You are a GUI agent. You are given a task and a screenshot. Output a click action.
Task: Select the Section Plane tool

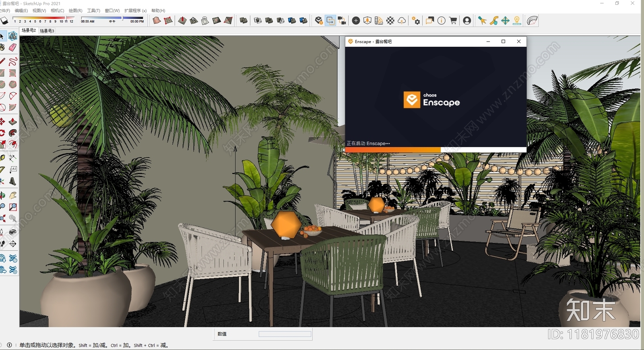click(x=13, y=244)
